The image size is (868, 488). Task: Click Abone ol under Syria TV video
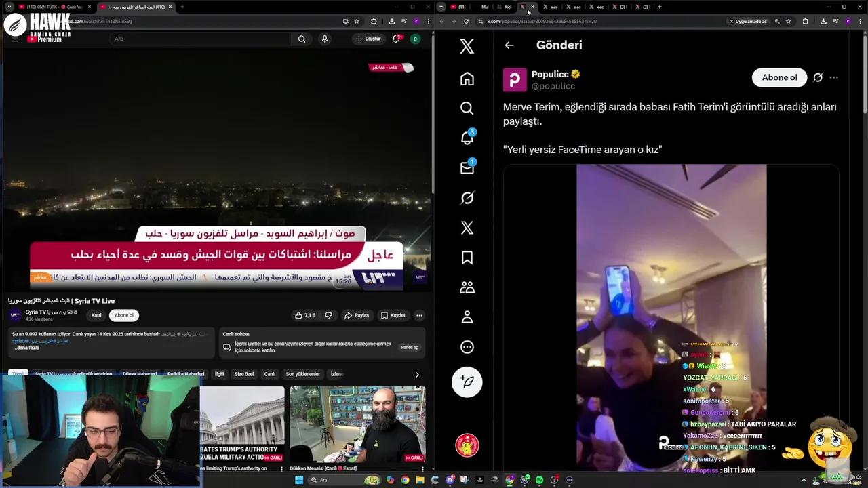124,315
